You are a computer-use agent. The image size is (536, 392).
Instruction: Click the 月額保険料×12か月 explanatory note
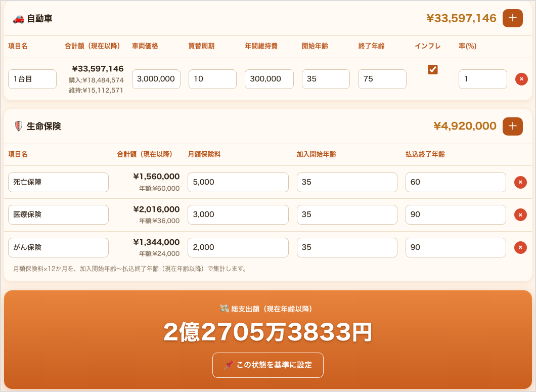[x=130, y=269]
